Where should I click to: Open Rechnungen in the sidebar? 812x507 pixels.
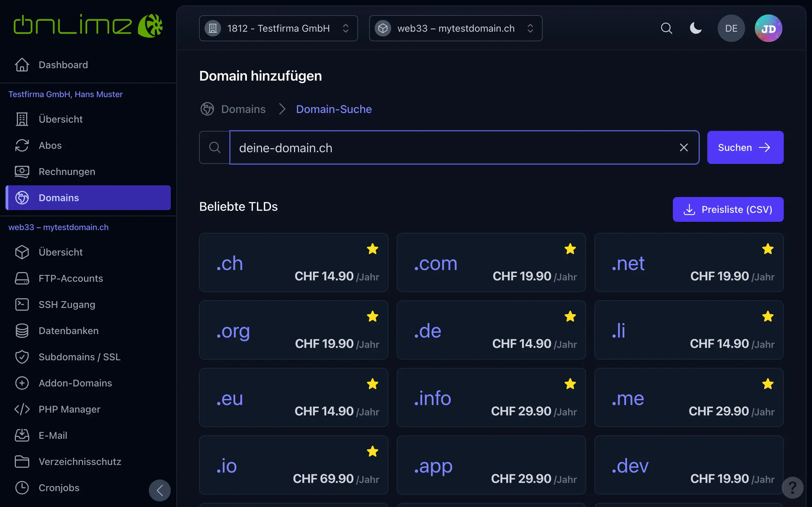pyautogui.click(x=88, y=172)
